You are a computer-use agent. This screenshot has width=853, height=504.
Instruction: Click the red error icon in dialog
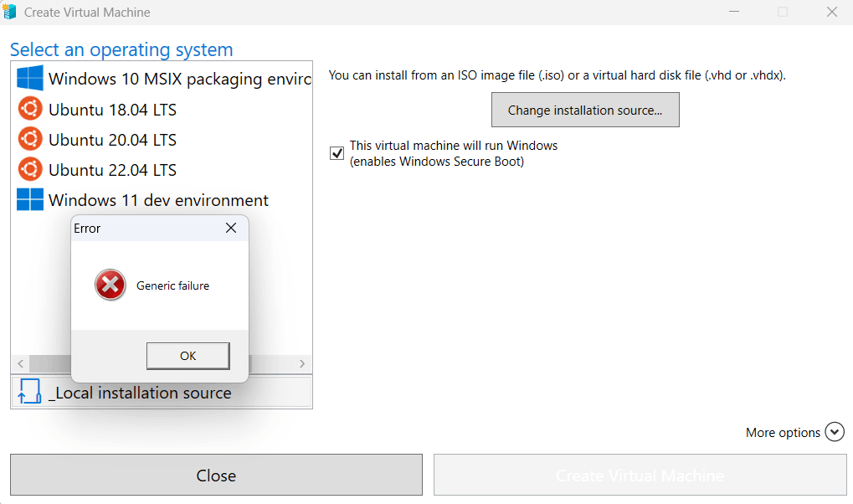pos(110,285)
